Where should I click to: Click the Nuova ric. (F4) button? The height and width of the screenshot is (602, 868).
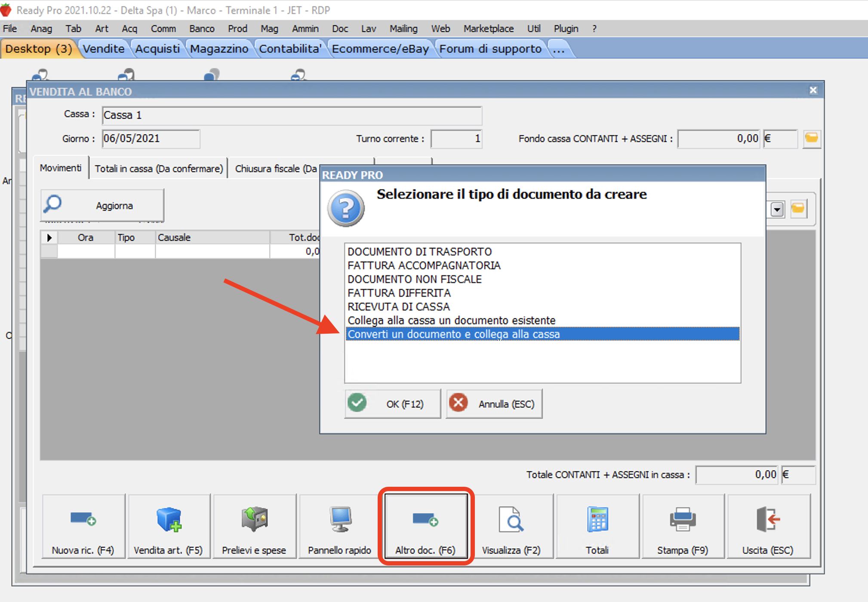83,526
